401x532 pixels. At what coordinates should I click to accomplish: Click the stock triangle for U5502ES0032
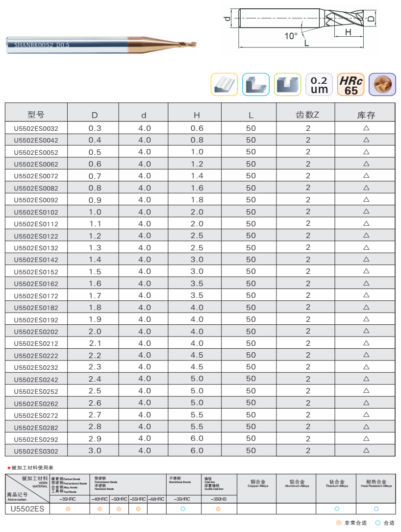(366, 128)
